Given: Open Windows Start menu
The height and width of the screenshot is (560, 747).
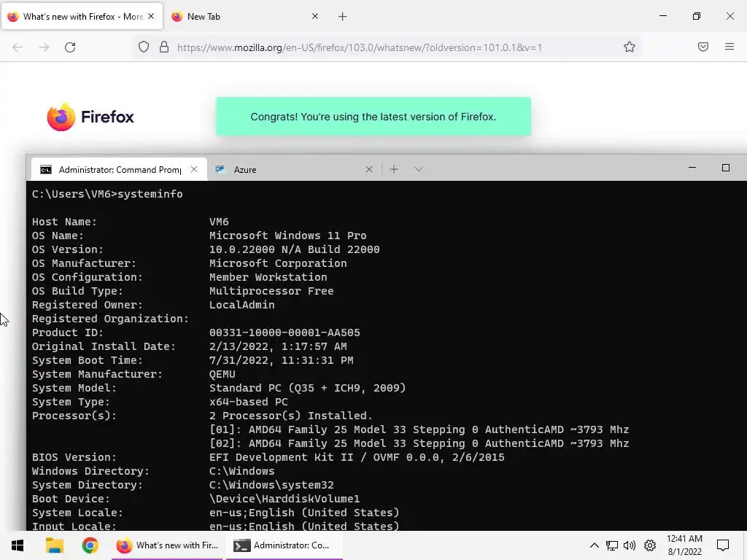Looking at the screenshot, I should click(18, 545).
